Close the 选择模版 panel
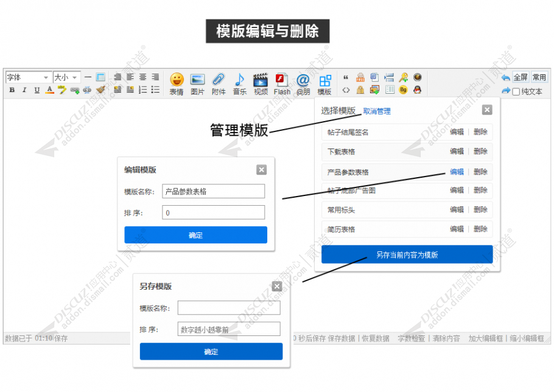This screenshot has height=392, width=554. tap(487, 110)
